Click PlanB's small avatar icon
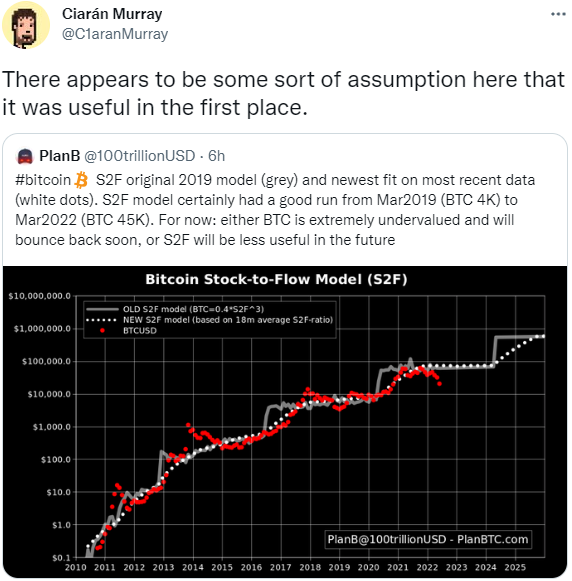This screenshot has width=572, height=581. pos(25,156)
